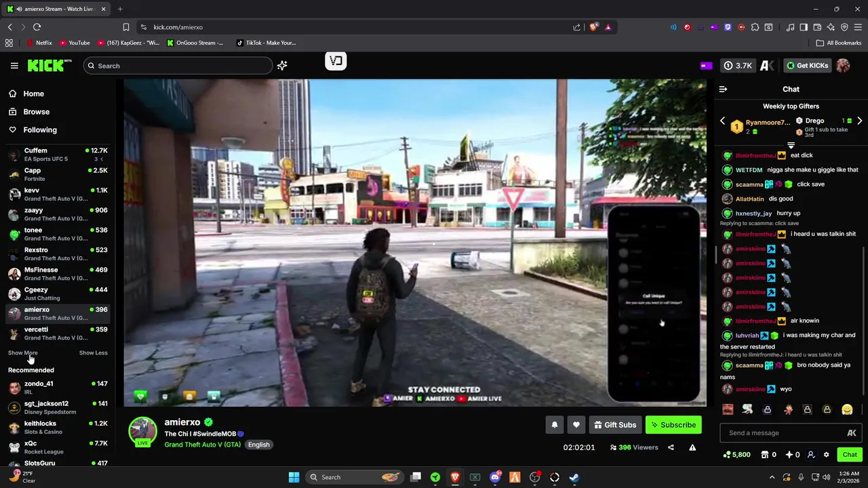The height and width of the screenshot is (488, 868).
Task: Open the Grand Theft Auto V category link
Action: (203, 445)
